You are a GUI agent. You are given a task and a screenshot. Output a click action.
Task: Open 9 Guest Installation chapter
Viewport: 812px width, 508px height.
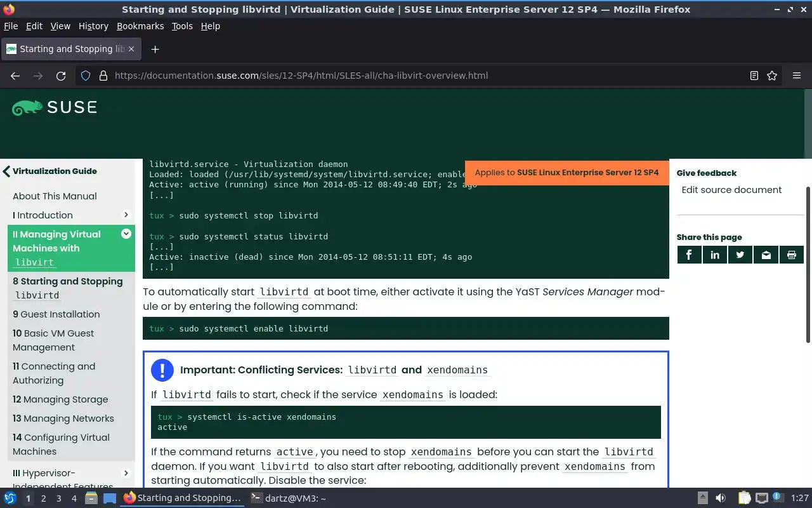pyautogui.click(x=56, y=314)
